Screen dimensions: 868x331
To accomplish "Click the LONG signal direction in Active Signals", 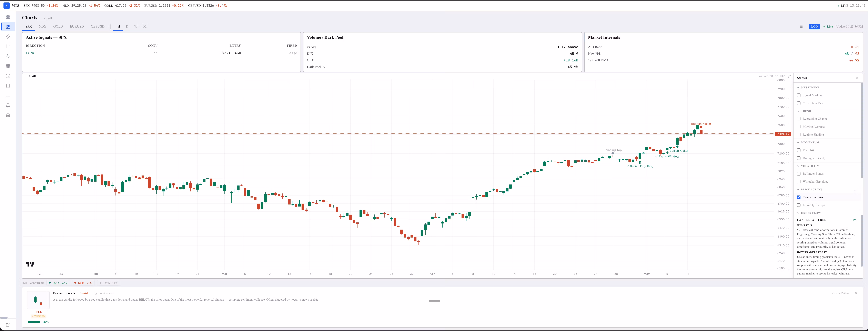I will 31,53.
